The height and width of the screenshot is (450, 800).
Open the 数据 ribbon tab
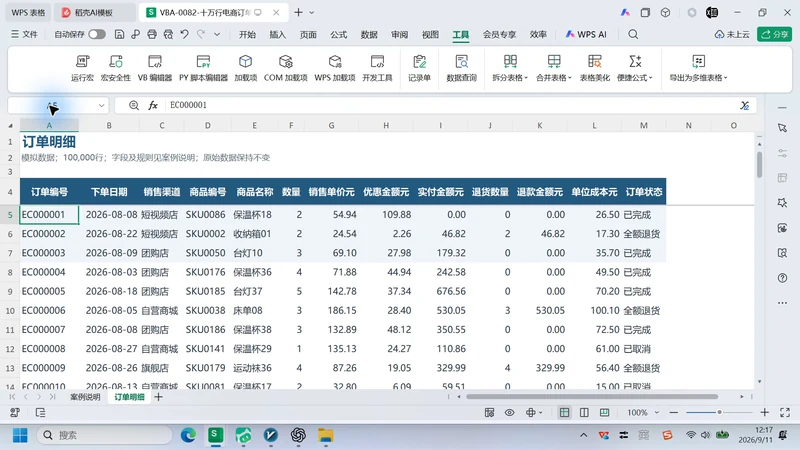tap(369, 34)
